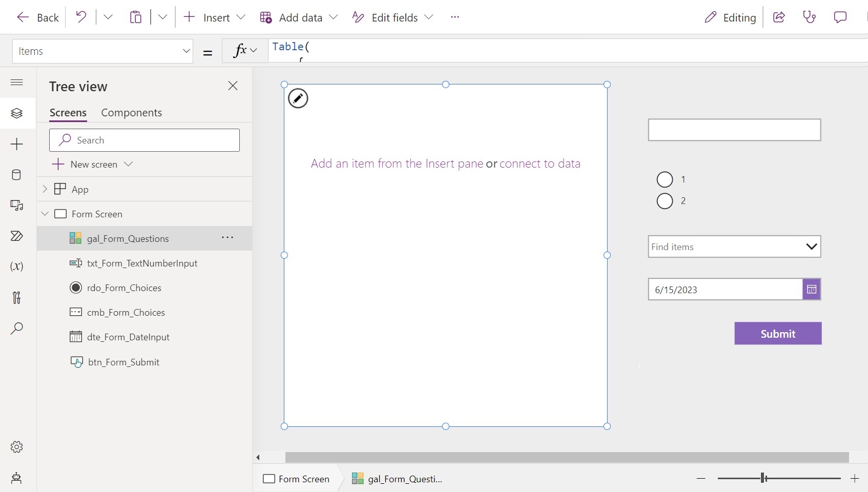Open the Media panel

(x=17, y=206)
